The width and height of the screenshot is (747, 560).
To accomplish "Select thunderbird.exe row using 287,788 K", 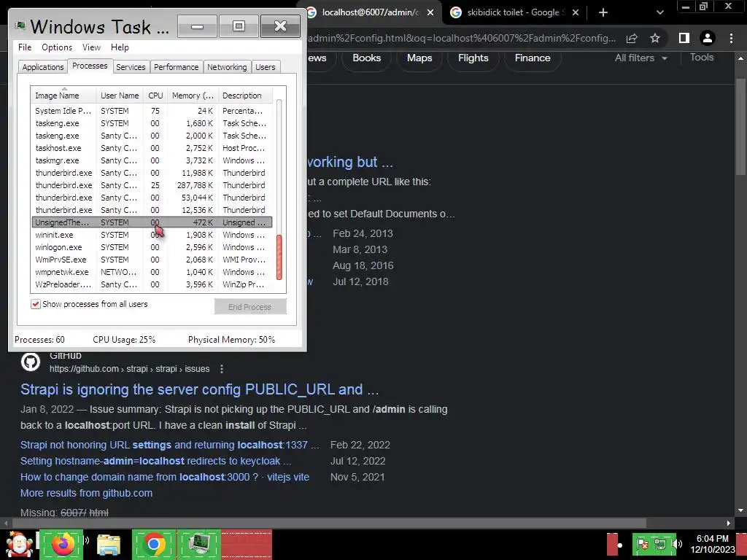I will (152, 185).
